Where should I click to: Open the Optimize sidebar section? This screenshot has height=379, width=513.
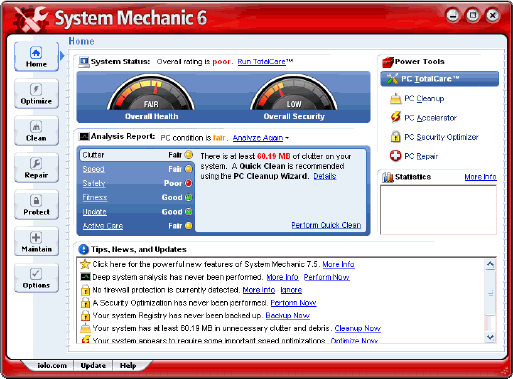pos(36,94)
